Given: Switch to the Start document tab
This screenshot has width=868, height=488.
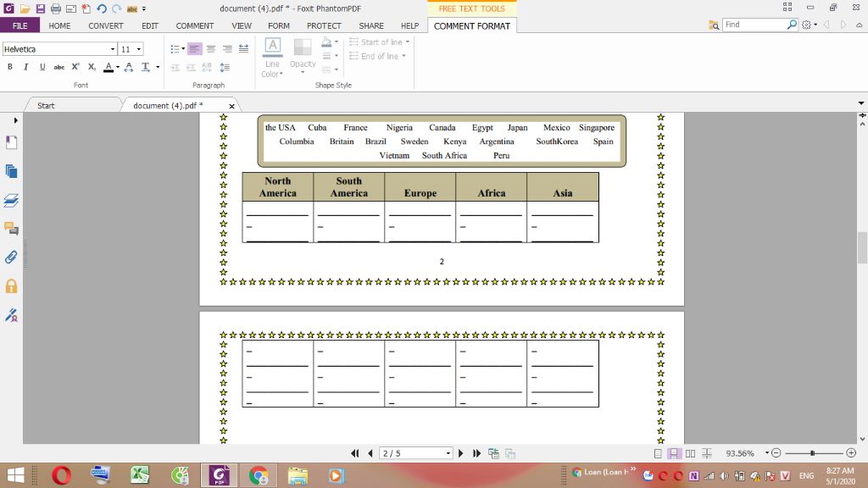Looking at the screenshot, I should 46,106.
